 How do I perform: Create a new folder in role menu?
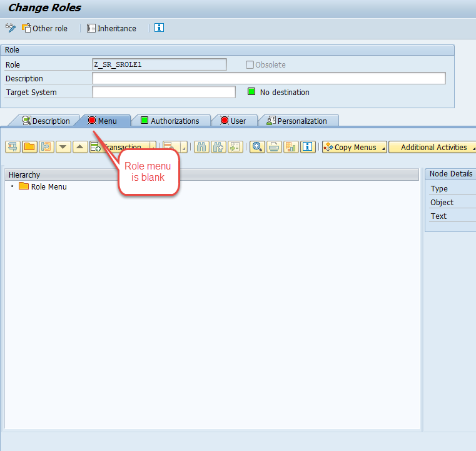click(29, 147)
